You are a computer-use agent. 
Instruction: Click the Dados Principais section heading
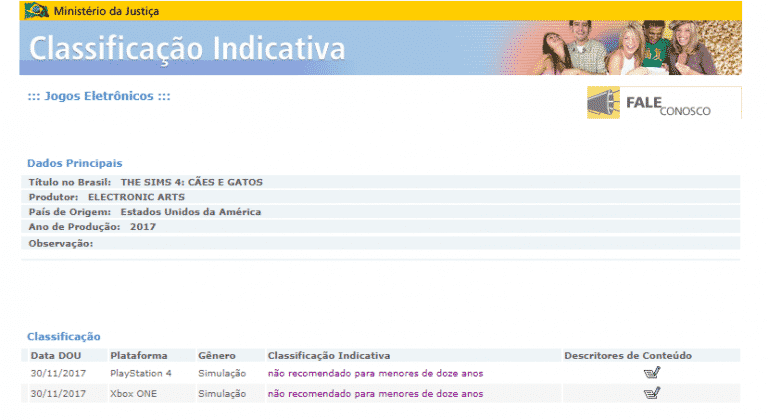(75, 162)
